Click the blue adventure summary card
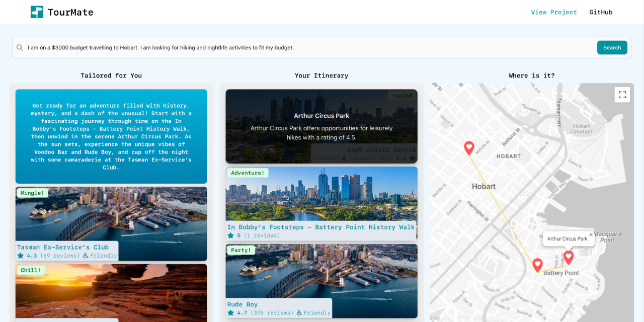This screenshot has height=322, width=644. coord(111,136)
